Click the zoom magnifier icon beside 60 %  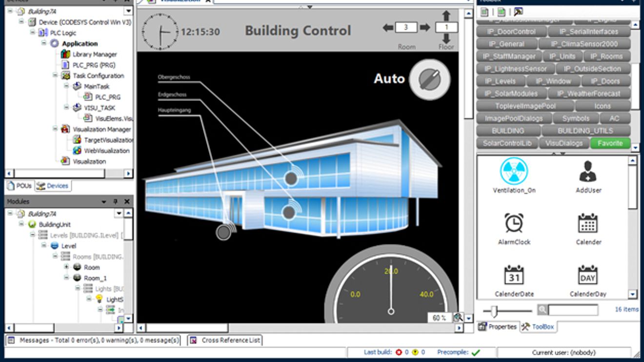pyautogui.click(x=458, y=318)
